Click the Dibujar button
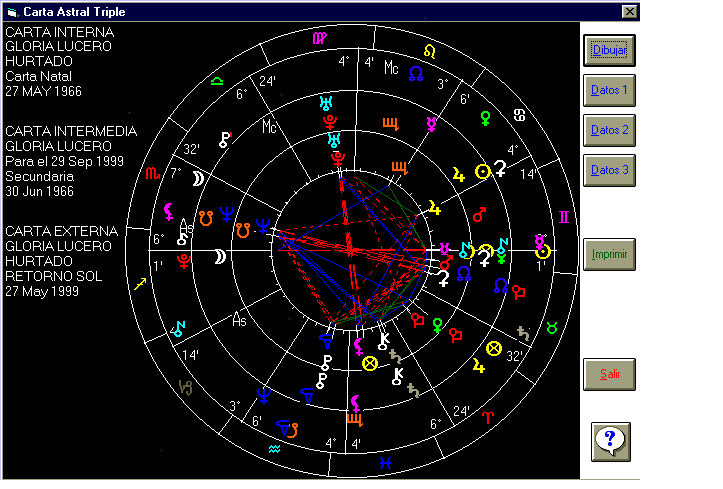723x489 pixels. point(609,50)
